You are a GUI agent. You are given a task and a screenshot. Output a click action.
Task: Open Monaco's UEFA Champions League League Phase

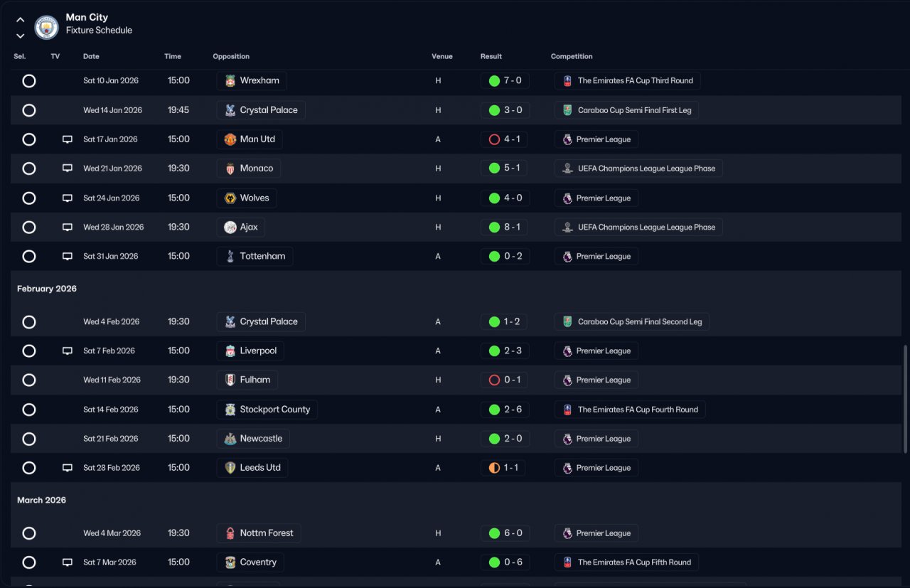click(x=639, y=169)
